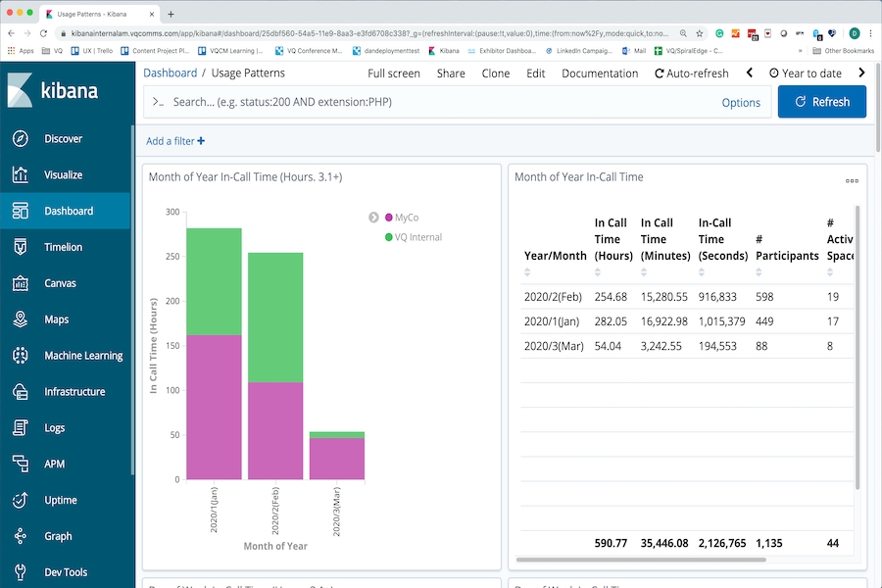Open the Year to date time picker
Image resolution: width=882 pixels, height=588 pixels.
[x=805, y=73]
